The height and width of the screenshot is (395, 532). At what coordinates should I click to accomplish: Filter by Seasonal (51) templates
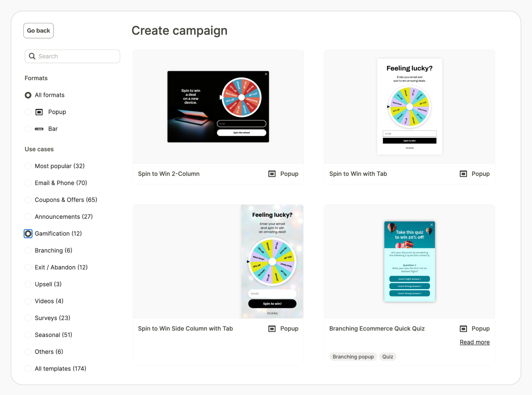[x=28, y=335]
